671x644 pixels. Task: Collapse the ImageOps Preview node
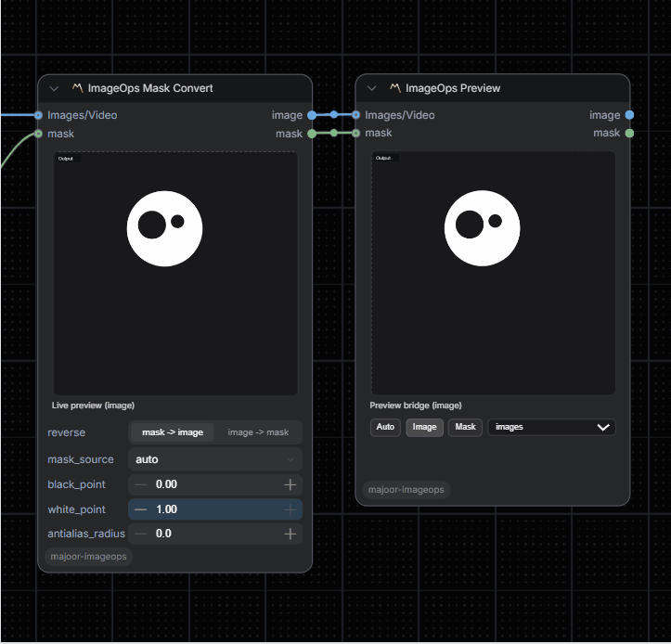(x=371, y=88)
